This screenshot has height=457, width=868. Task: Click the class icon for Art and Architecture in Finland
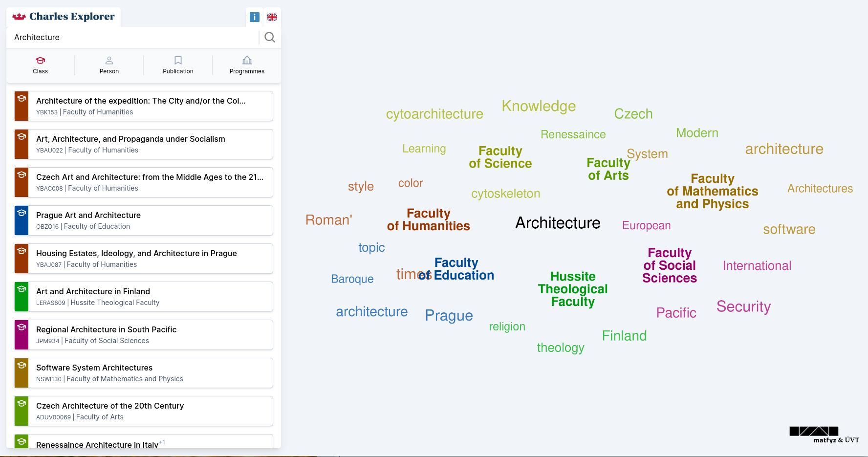(22, 289)
